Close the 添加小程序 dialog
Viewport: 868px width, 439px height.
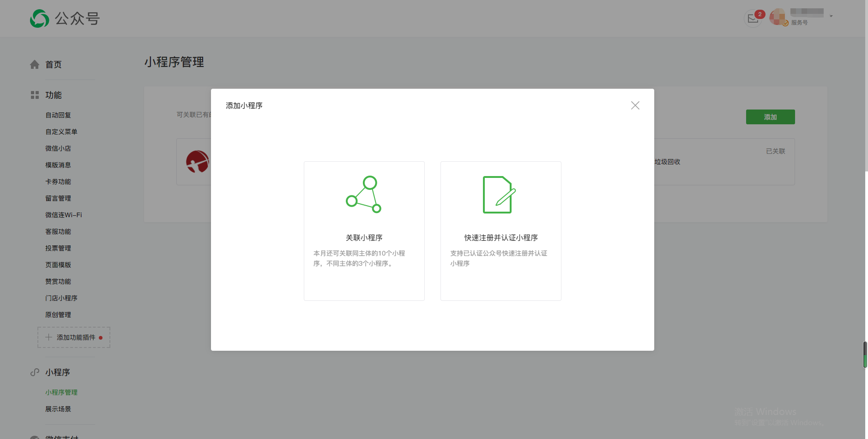[635, 105]
